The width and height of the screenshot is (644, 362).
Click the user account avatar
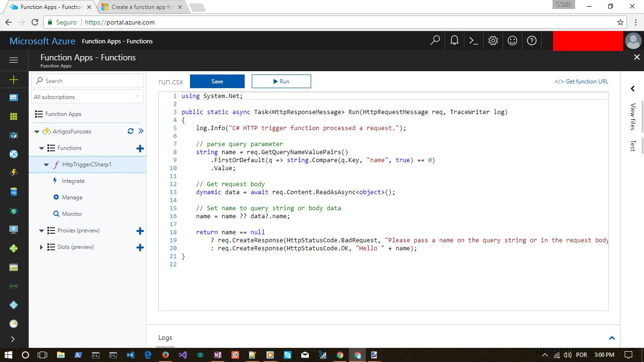pos(633,41)
